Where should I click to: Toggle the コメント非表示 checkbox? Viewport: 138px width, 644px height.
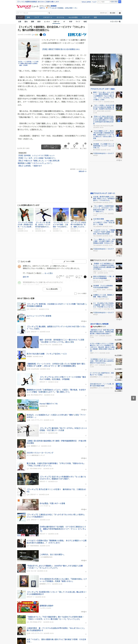tap(75, 293)
